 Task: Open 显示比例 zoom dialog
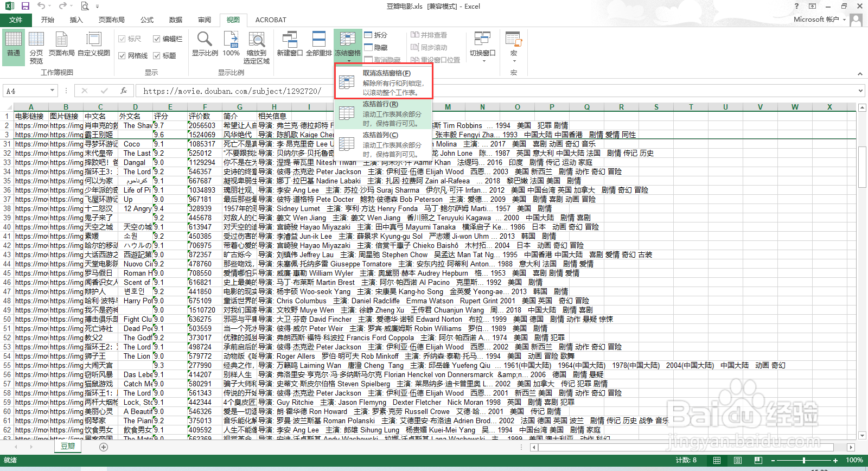pos(205,44)
